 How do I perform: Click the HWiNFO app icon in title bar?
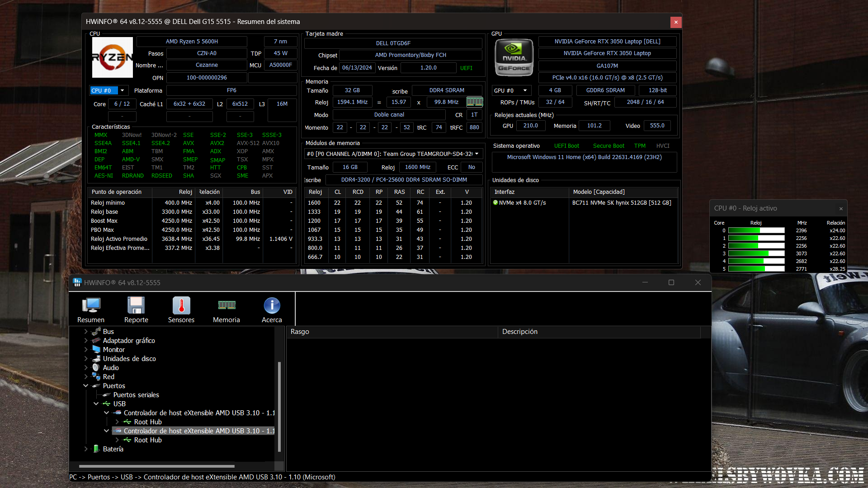pos(77,282)
